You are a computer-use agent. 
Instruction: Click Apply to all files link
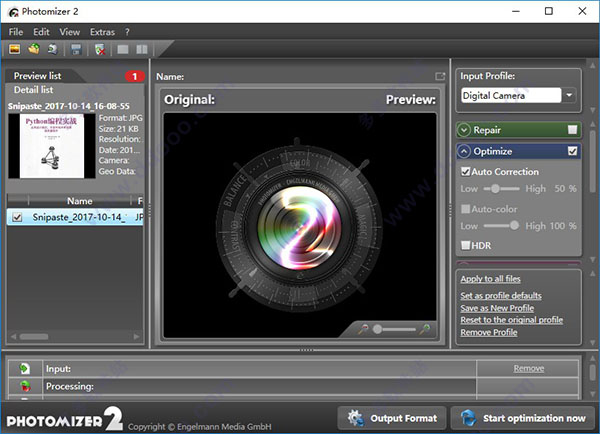[490, 279]
